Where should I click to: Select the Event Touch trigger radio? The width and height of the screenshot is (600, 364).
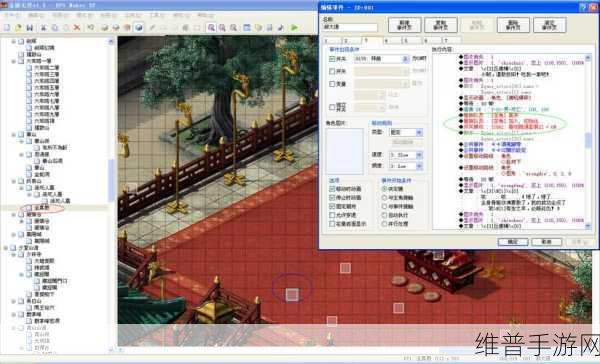click(x=384, y=206)
